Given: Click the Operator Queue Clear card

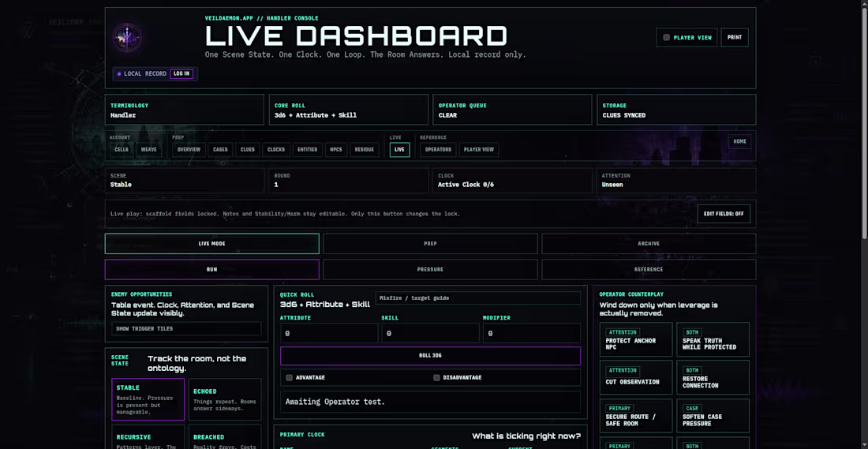Looking at the screenshot, I should tap(513, 110).
